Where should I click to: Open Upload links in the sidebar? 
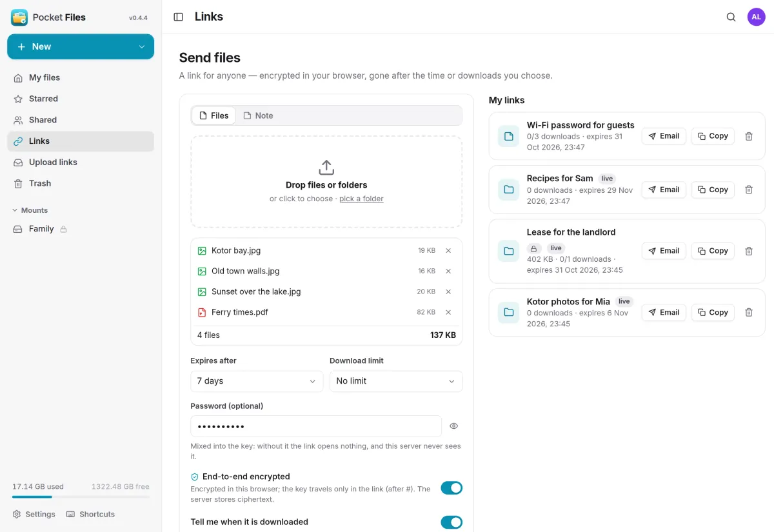coord(81,163)
